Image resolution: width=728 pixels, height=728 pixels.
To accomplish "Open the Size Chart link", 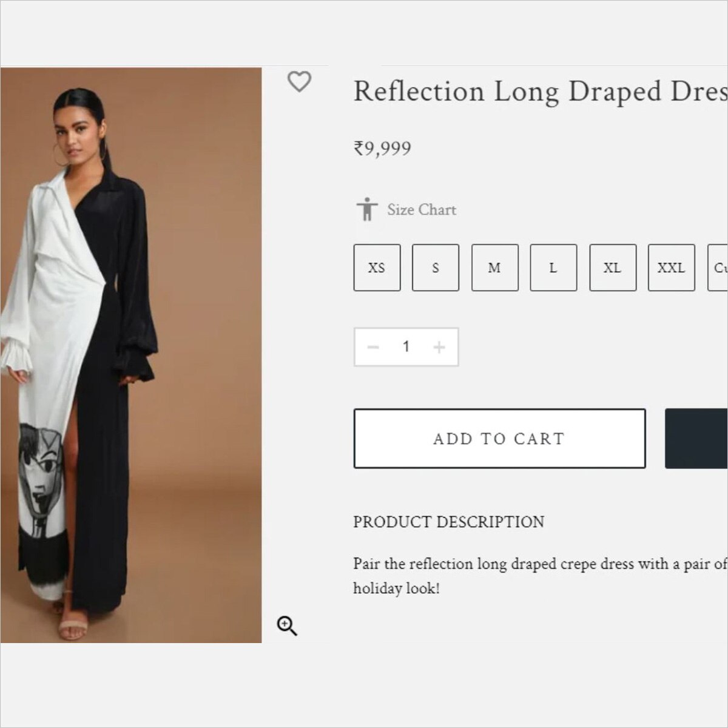I will pyautogui.click(x=422, y=210).
